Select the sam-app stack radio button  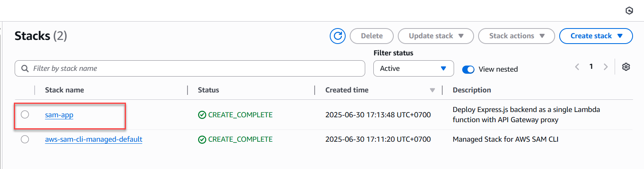point(25,114)
